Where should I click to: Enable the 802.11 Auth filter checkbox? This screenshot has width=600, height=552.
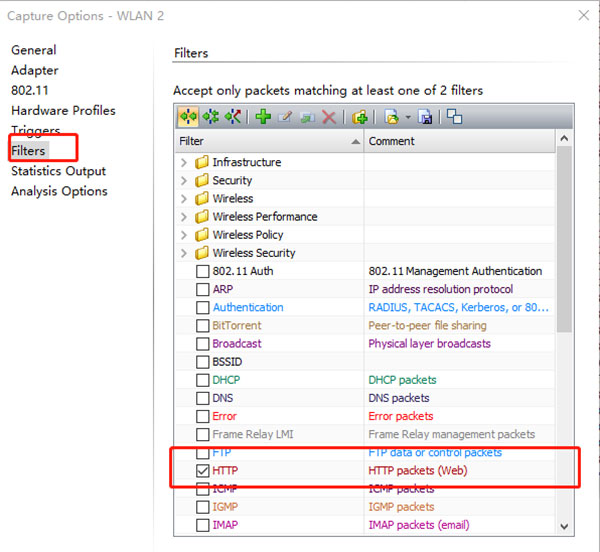(x=202, y=271)
